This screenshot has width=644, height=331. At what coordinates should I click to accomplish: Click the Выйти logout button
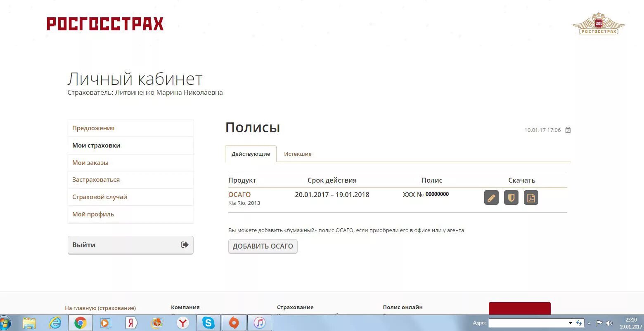click(x=130, y=245)
